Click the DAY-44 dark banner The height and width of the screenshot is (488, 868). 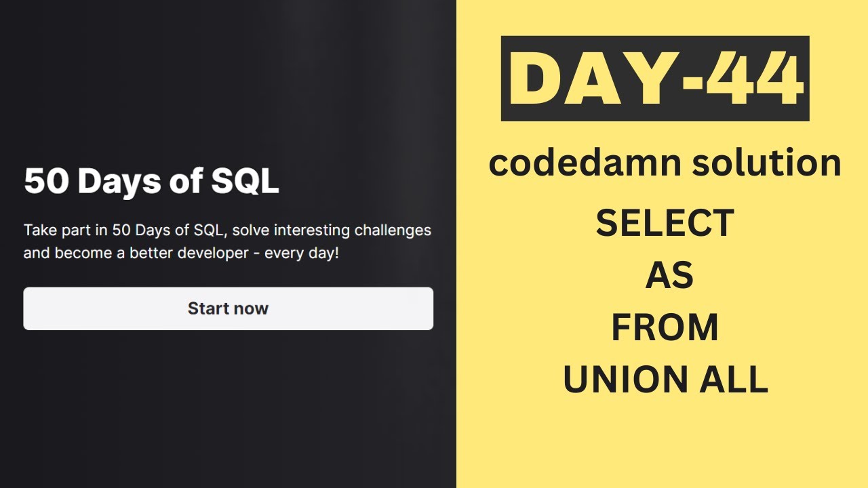pyautogui.click(x=654, y=79)
